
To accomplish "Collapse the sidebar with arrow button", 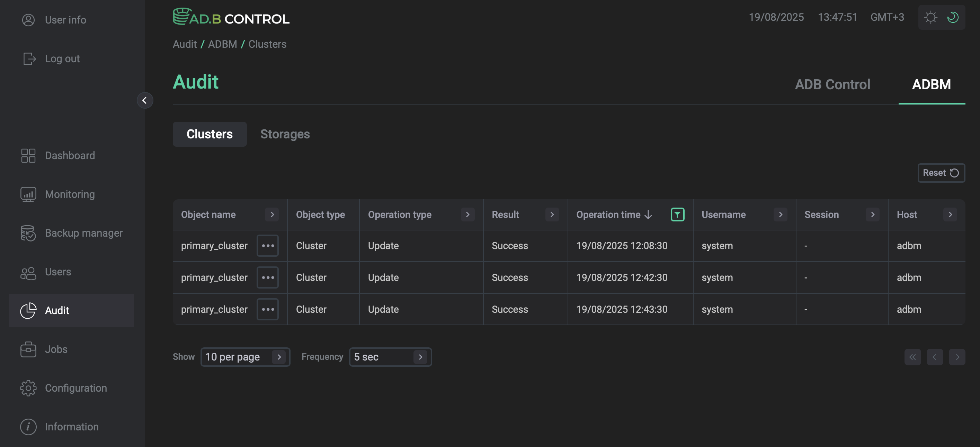I will pyautogui.click(x=144, y=100).
